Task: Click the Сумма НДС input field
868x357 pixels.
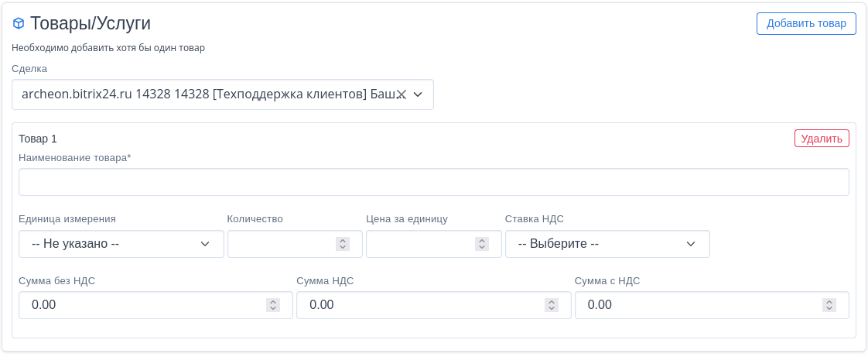Action: [422, 305]
